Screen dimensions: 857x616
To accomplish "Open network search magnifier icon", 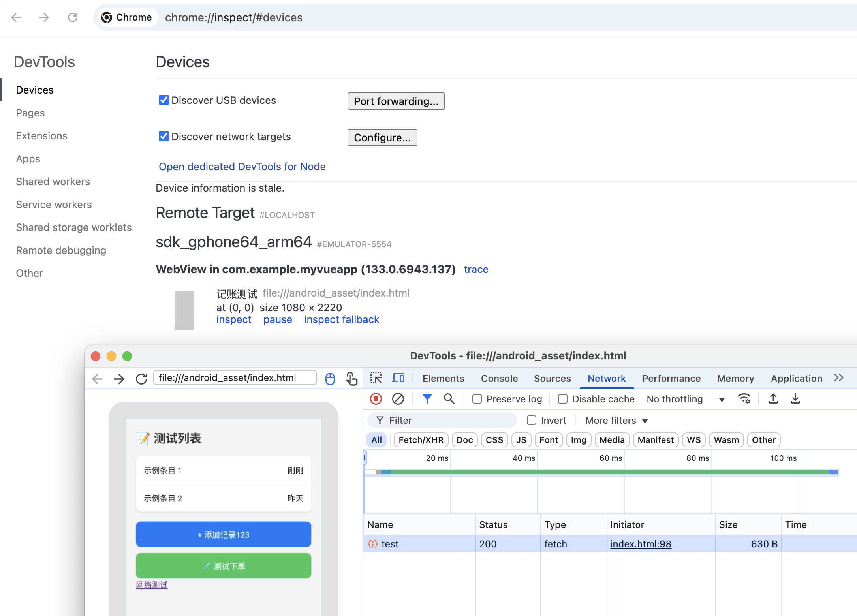I will click(x=449, y=399).
